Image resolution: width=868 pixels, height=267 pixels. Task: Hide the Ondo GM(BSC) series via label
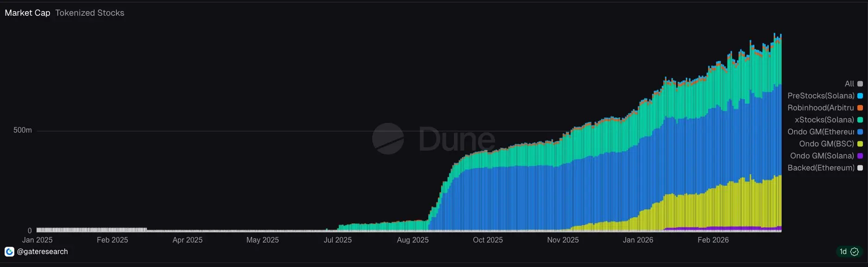[x=826, y=144]
